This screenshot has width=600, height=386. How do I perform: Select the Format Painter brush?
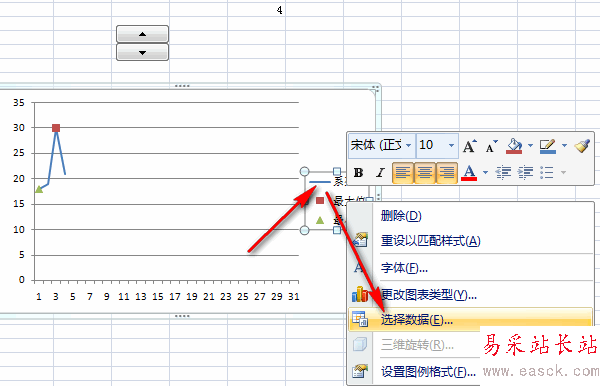pyautogui.click(x=582, y=146)
